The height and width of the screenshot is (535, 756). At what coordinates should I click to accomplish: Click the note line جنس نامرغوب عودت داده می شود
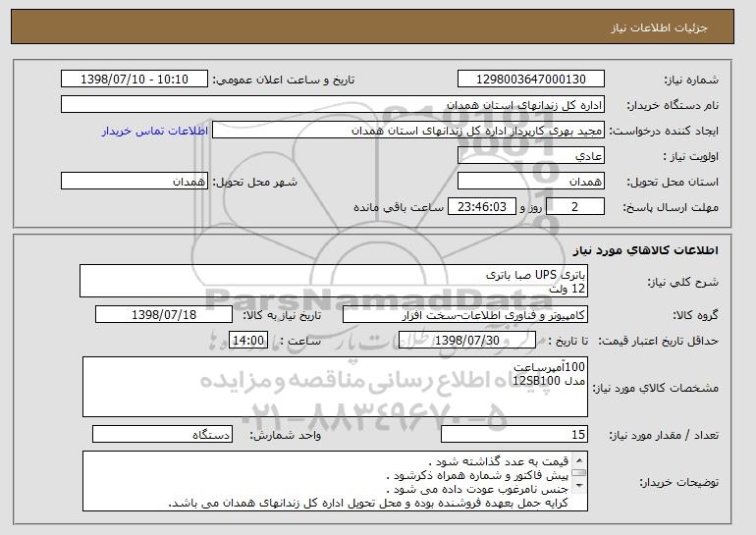(x=477, y=489)
